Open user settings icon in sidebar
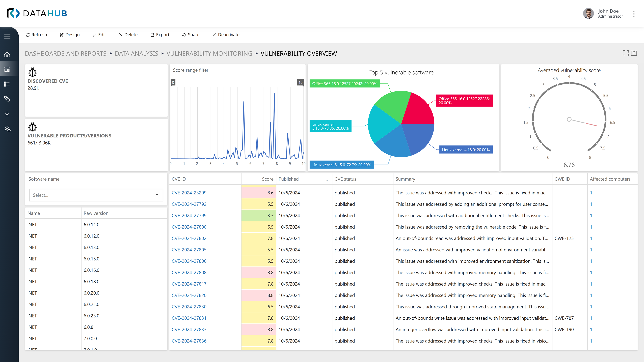 pos(7,129)
